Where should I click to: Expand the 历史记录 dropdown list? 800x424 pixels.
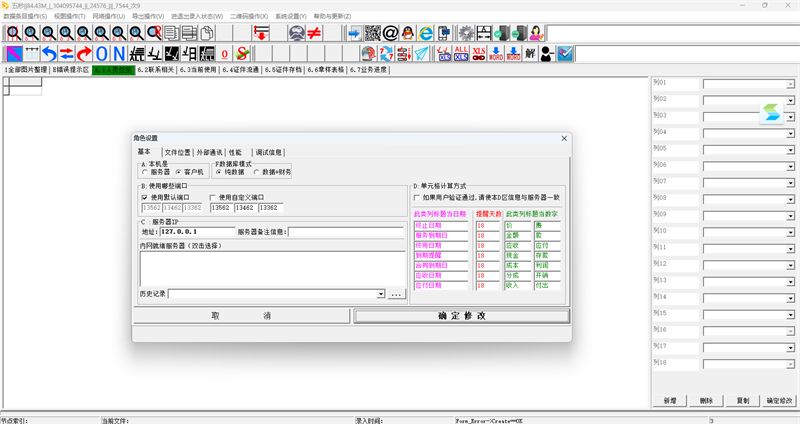[380, 294]
